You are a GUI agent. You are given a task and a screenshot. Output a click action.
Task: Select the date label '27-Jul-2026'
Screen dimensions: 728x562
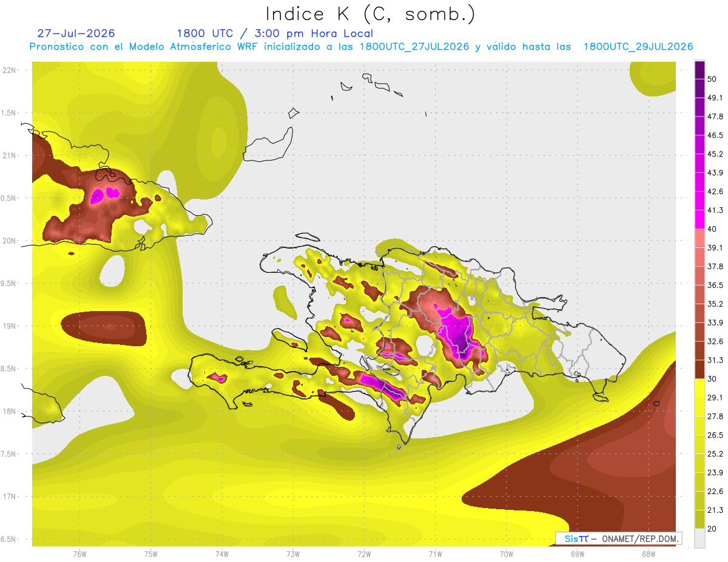pos(76,33)
